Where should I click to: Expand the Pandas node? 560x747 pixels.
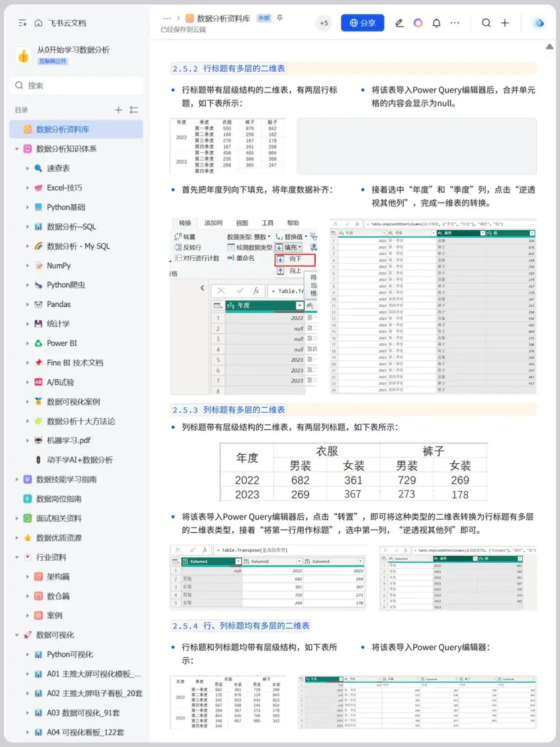point(27,304)
